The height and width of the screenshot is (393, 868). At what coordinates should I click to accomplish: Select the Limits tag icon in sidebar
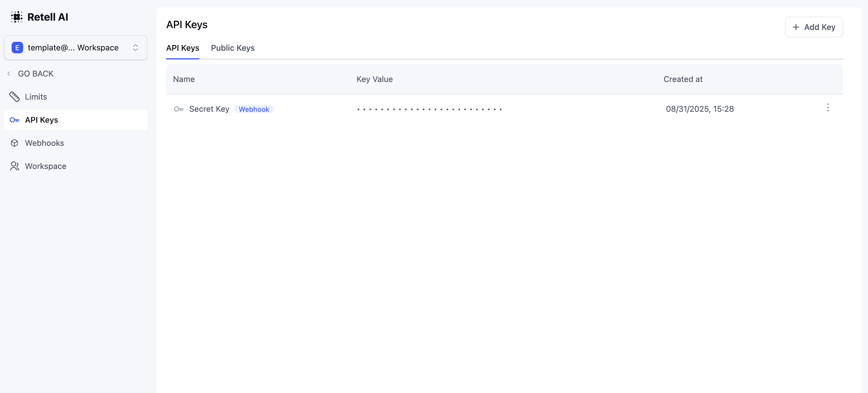click(15, 96)
